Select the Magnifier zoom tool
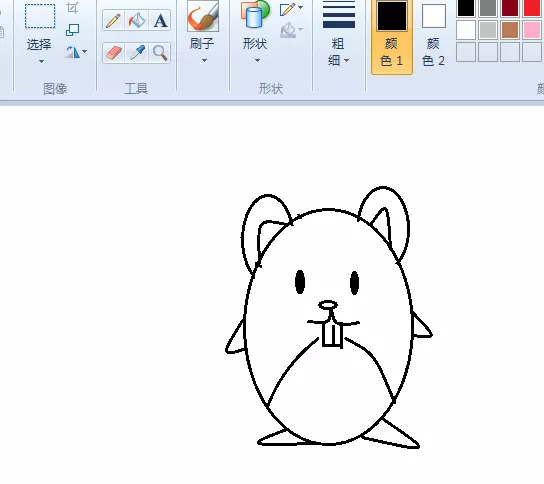Image resolution: width=544 pixels, height=484 pixels. coord(160,53)
